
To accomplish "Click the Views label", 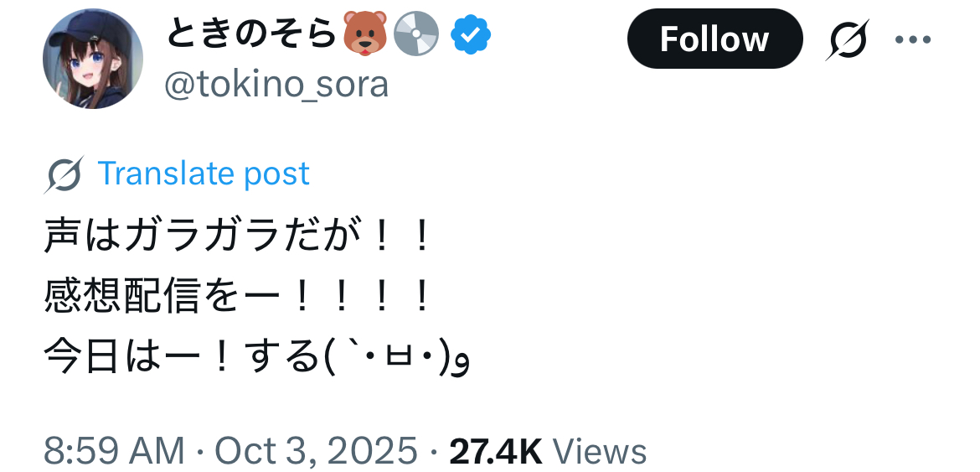I will 600,451.
